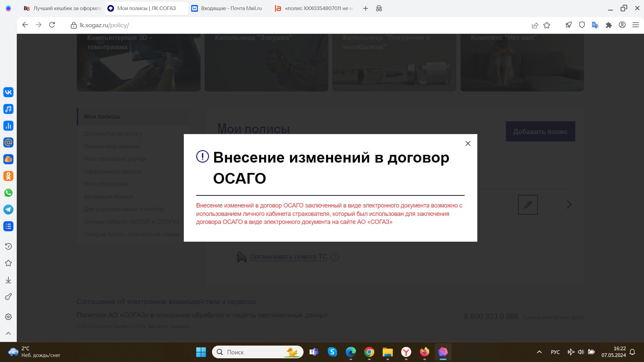
Task: Open 'Газпром Бонус: подписка на скидки' item
Action: coord(132,234)
